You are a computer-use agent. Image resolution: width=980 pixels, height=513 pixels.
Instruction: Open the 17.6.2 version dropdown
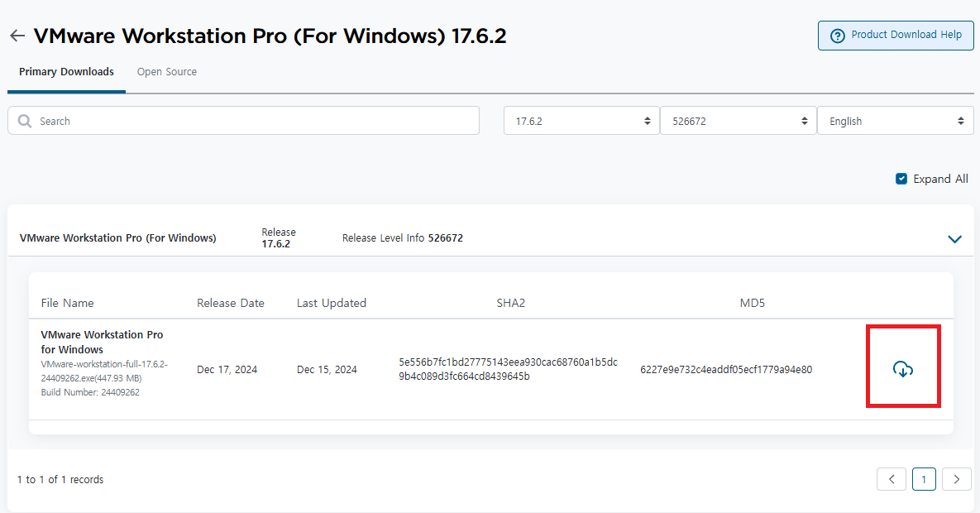581,121
